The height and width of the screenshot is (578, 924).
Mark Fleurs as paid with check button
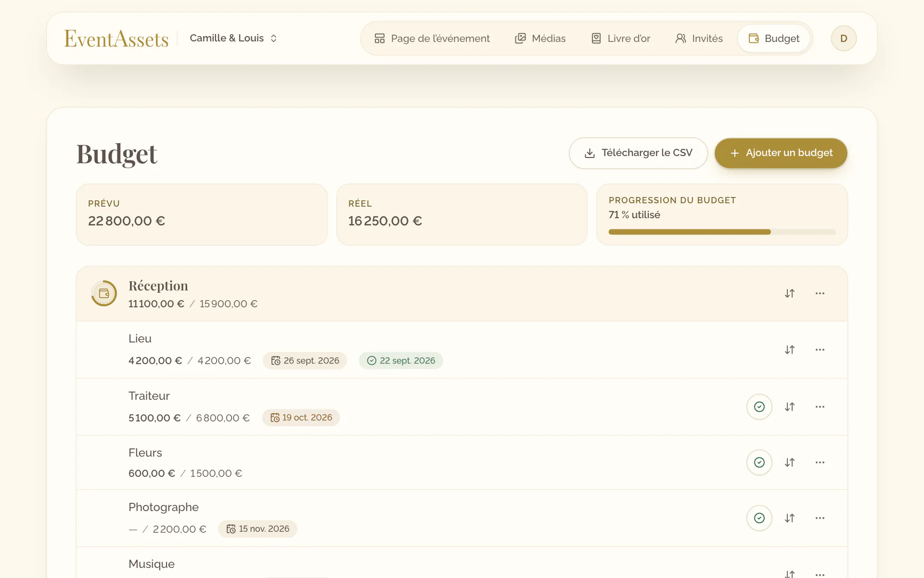[759, 462]
